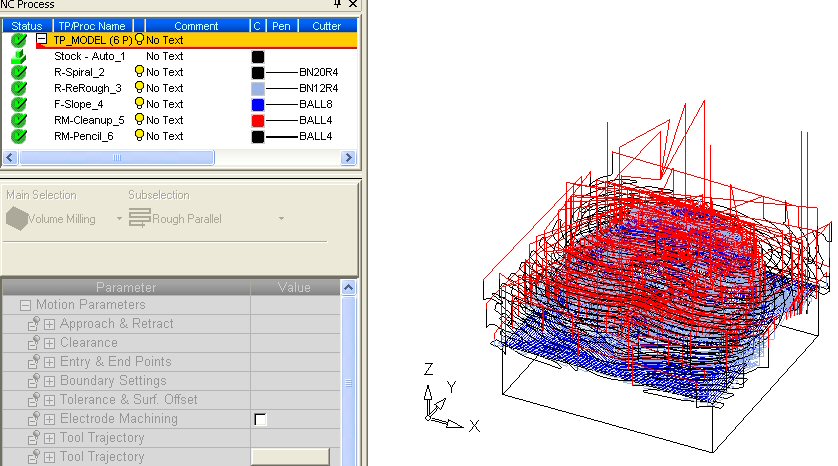Image resolution: width=838 pixels, height=466 pixels.
Task: Click the Volume Milling hexagon icon
Action: [17, 218]
